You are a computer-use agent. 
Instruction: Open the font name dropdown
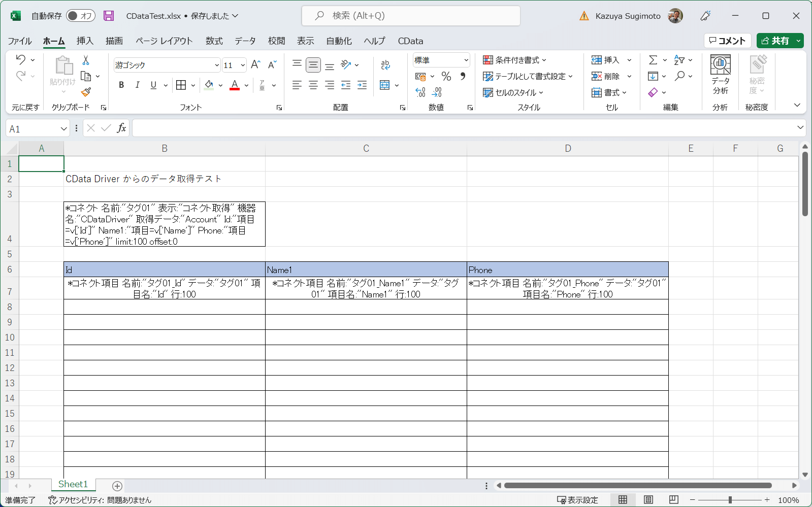pos(217,65)
